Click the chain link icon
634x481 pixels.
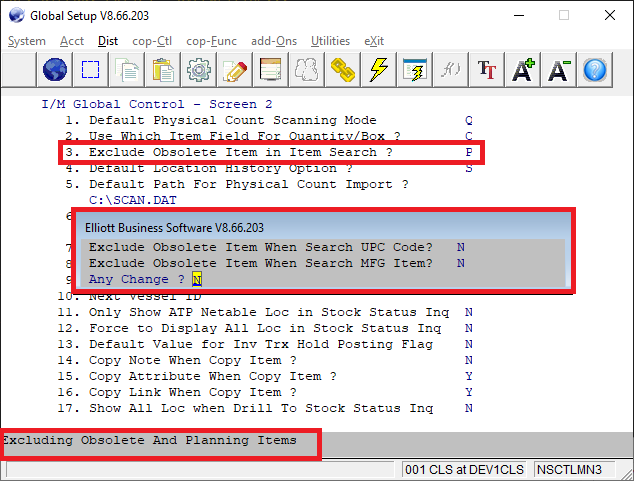pyautogui.click(x=344, y=70)
